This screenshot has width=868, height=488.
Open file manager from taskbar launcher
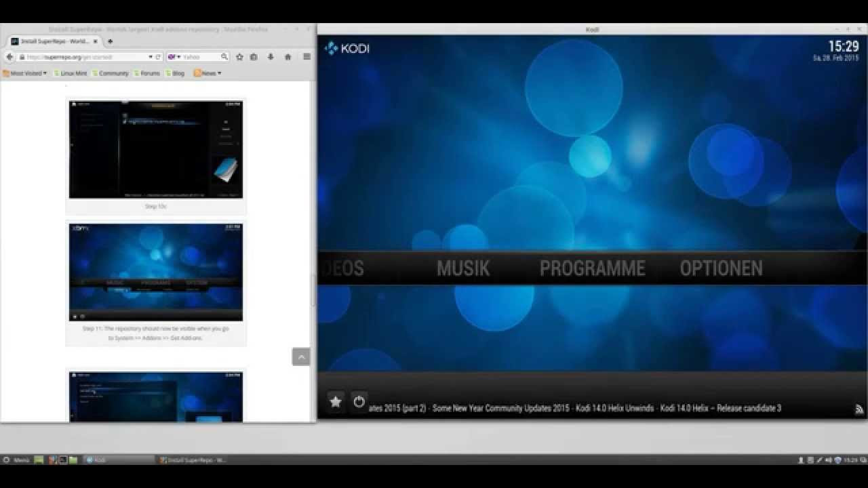point(73,460)
